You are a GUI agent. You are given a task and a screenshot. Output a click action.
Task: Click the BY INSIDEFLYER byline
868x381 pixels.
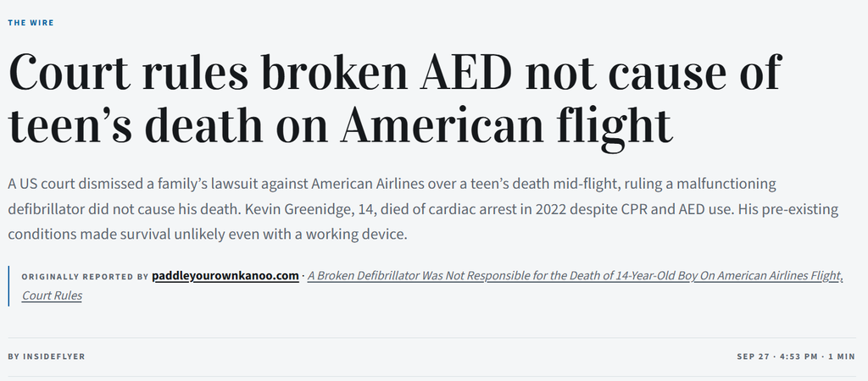47,356
